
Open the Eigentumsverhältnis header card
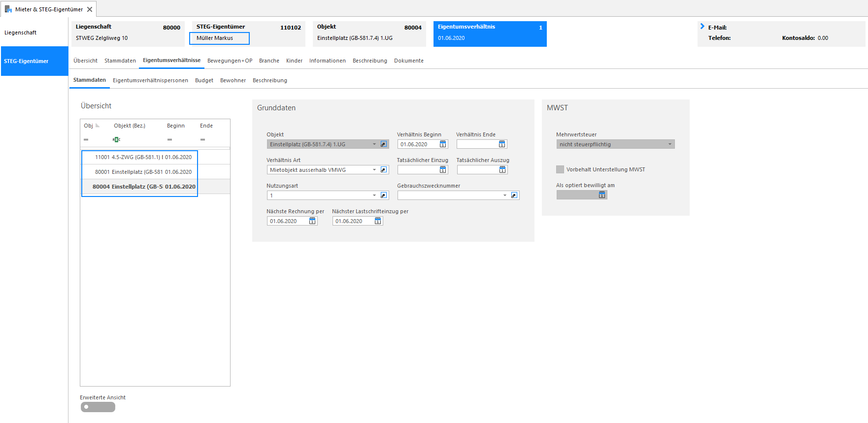(x=490, y=34)
